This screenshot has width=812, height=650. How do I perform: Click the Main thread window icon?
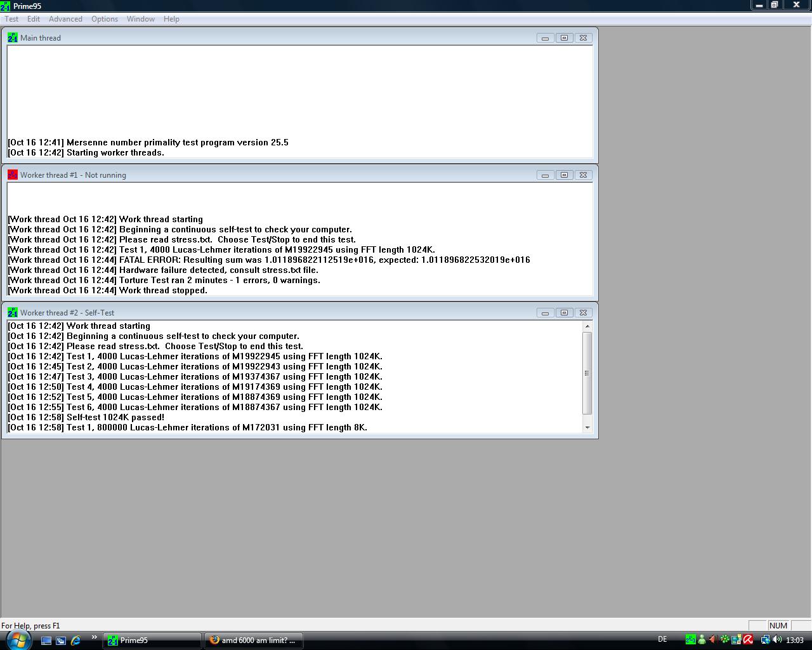coord(13,38)
